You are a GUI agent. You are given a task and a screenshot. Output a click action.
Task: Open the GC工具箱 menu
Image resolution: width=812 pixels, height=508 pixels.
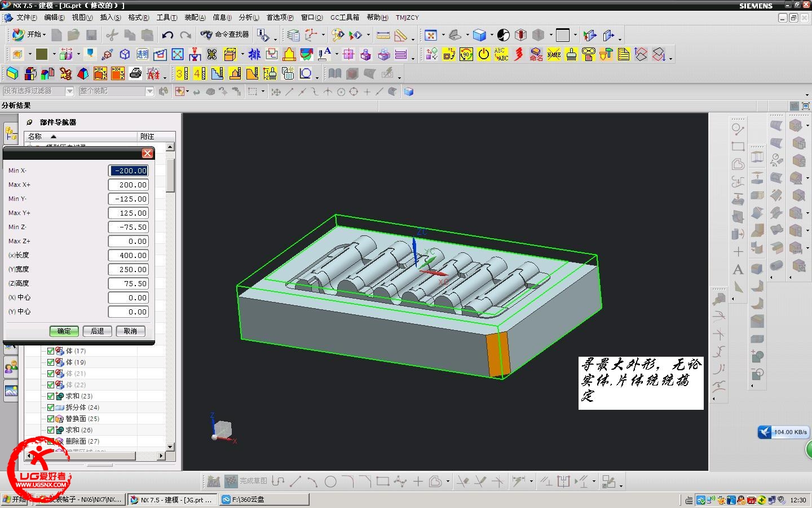[x=345, y=17]
